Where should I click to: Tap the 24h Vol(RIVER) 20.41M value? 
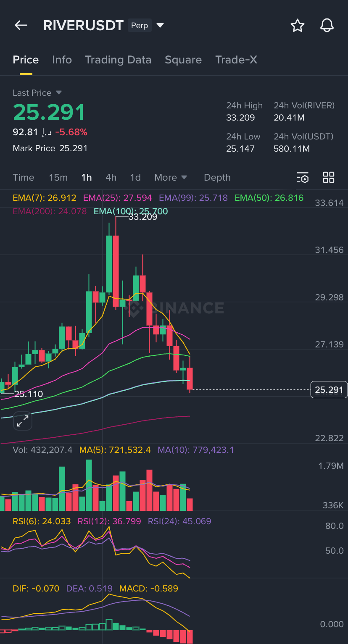tap(289, 118)
